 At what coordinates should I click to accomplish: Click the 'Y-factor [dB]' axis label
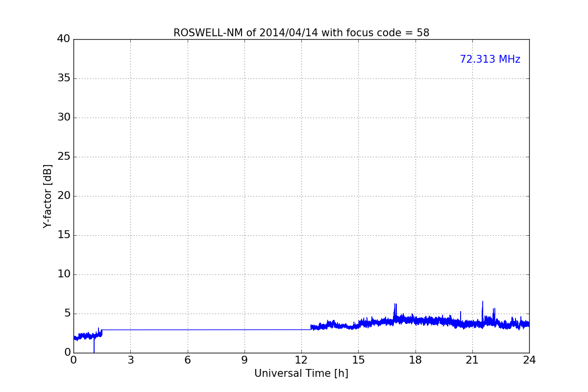click(x=48, y=196)
